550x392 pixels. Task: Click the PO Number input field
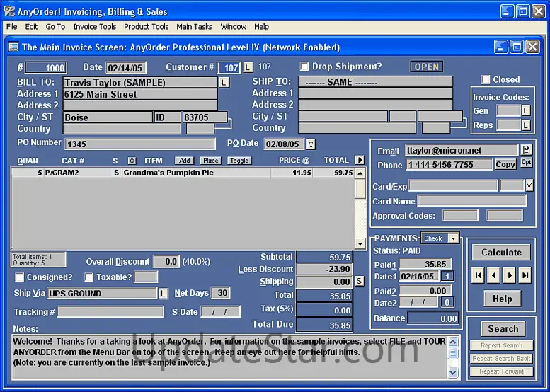coord(140,144)
